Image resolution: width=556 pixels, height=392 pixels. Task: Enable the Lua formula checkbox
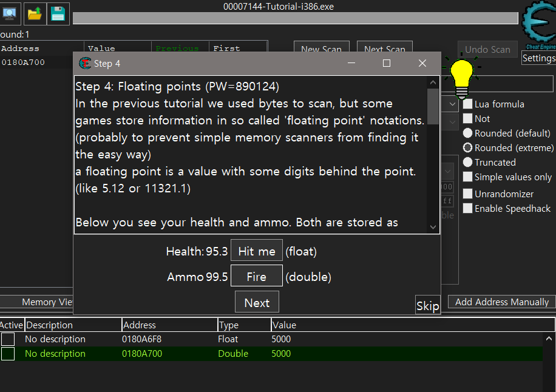click(468, 104)
